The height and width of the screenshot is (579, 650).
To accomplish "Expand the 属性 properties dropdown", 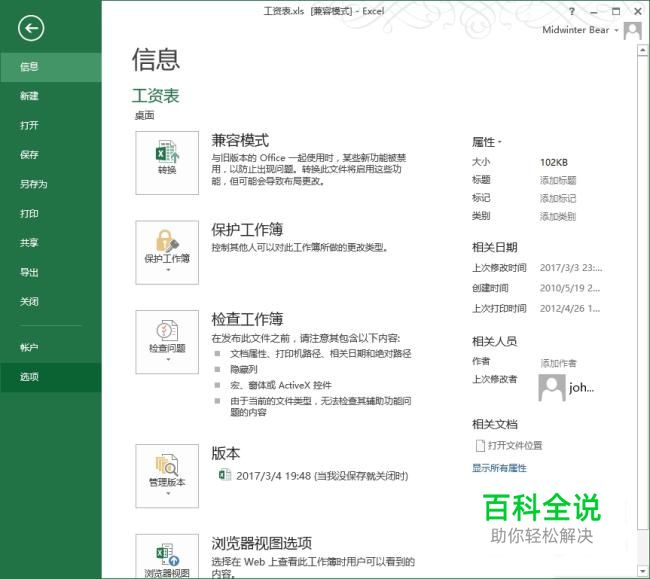I will point(487,142).
